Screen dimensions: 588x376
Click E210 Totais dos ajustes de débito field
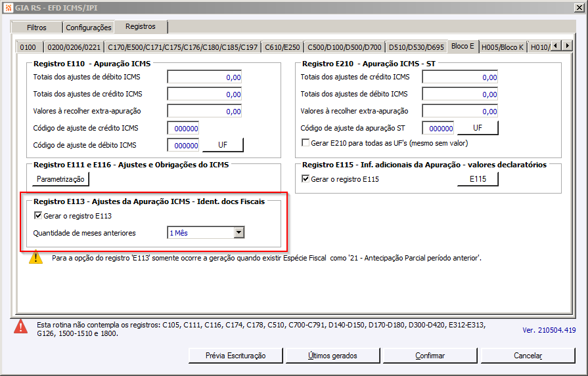(460, 94)
